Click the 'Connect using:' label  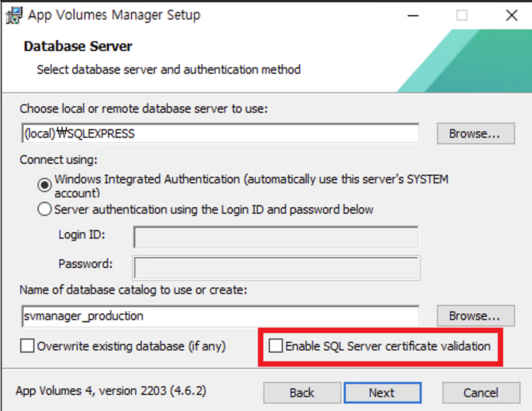(58, 160)
